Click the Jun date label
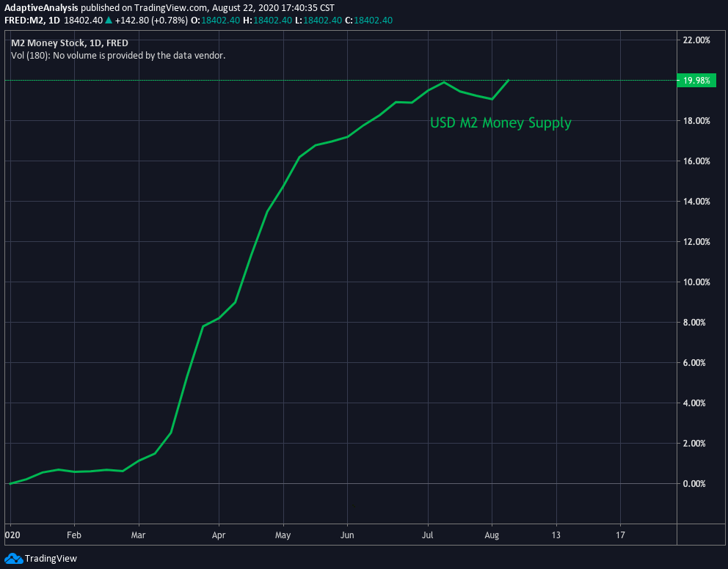Screen dimensions: 728x569 click(347, 535)
